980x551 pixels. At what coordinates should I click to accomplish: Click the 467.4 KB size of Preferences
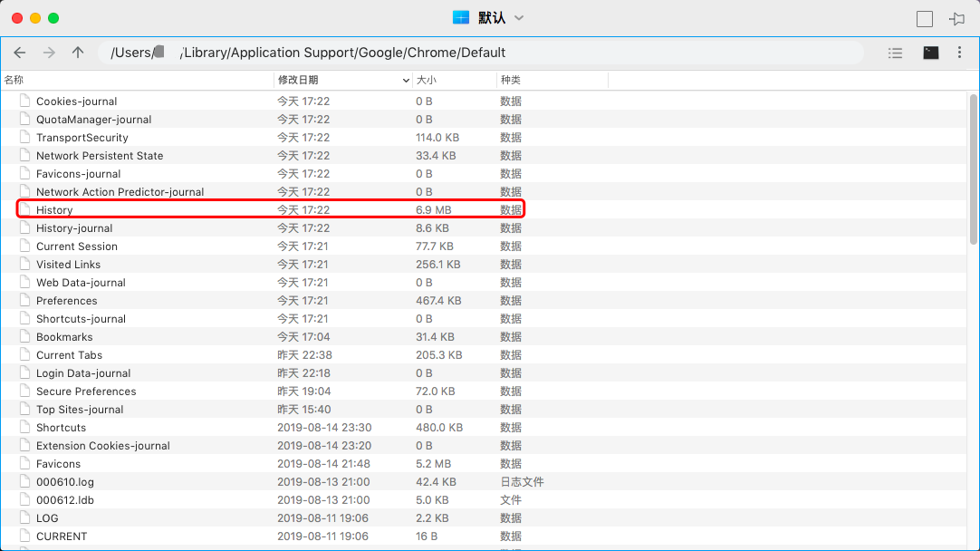(x=438, y=301)
